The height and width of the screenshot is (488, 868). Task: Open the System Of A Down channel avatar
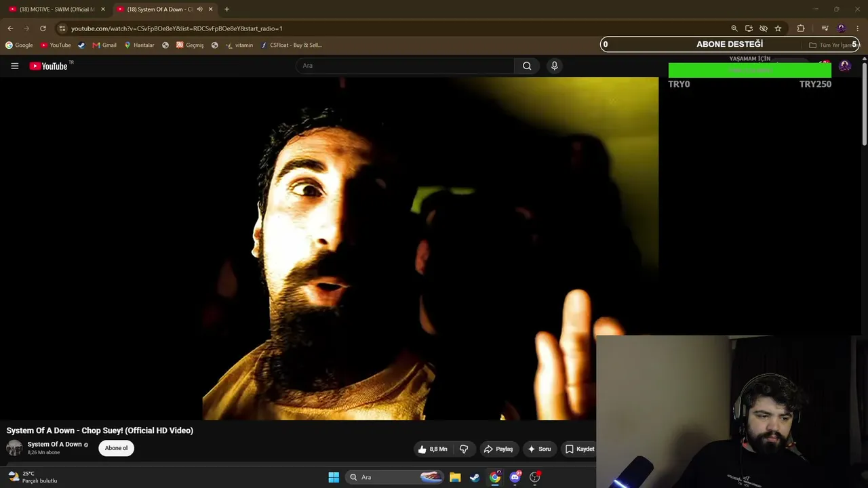14,448
